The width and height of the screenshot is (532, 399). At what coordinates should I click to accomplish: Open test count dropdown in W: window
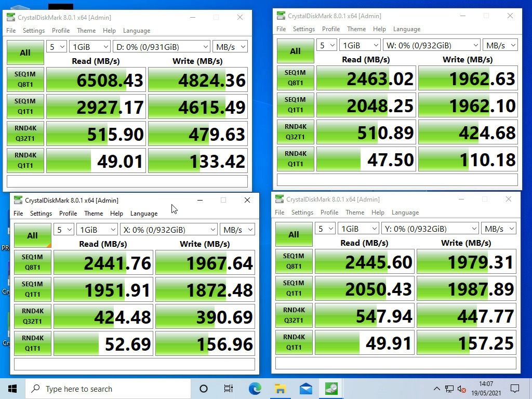coord(326,45)
